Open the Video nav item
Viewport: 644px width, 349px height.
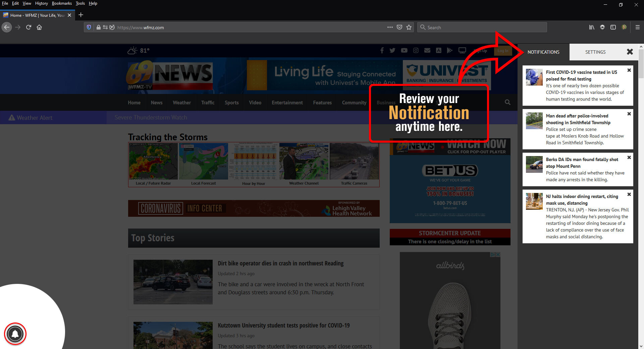255,103
